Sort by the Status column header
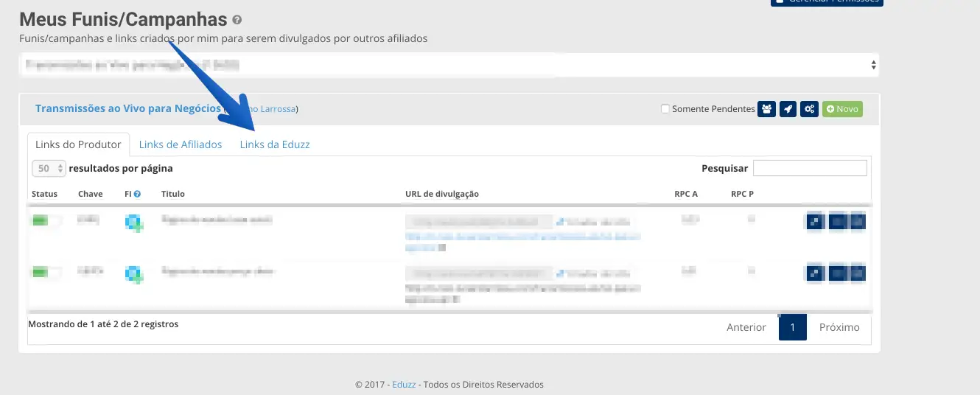 coord(44,194)
